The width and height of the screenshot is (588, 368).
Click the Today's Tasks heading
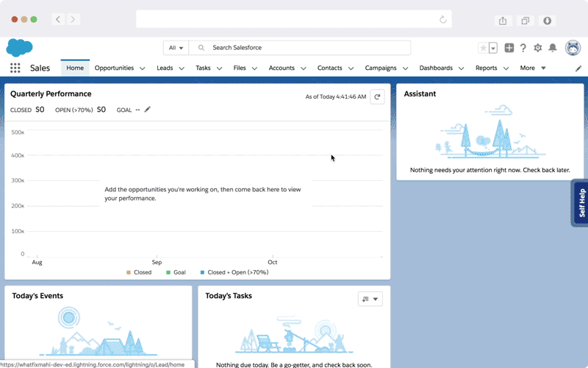pos(229,296)
